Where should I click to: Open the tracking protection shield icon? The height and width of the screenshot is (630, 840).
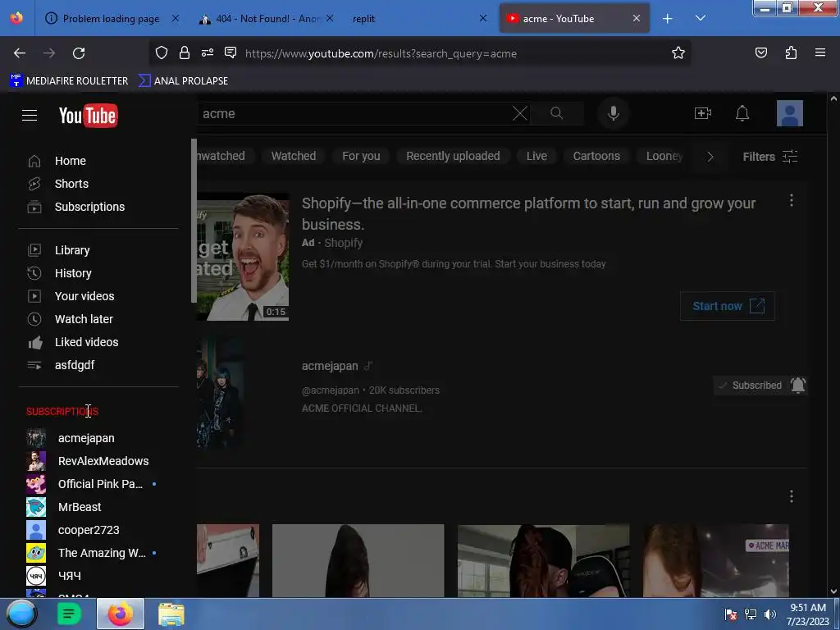[162, 52]
